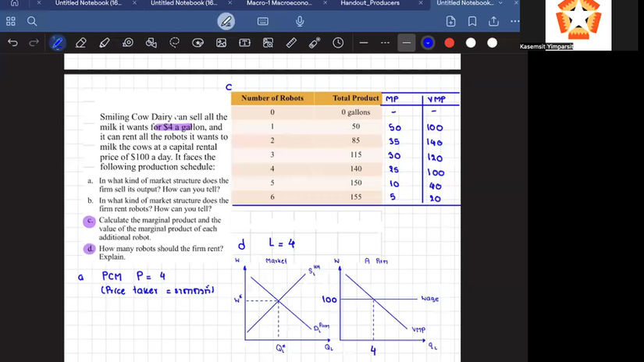
Task: Select the Eraser tool
Action: coord(81,43)
